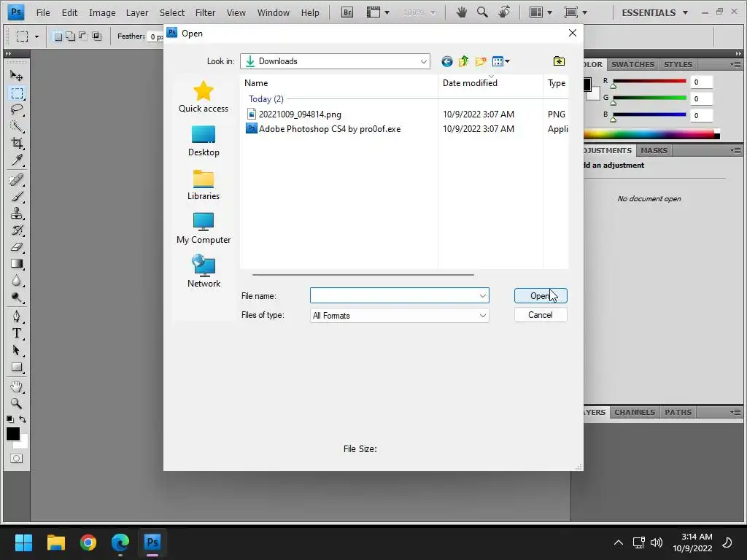Open the Image menu
Viewport: 747px width, 560px height.
102,13
